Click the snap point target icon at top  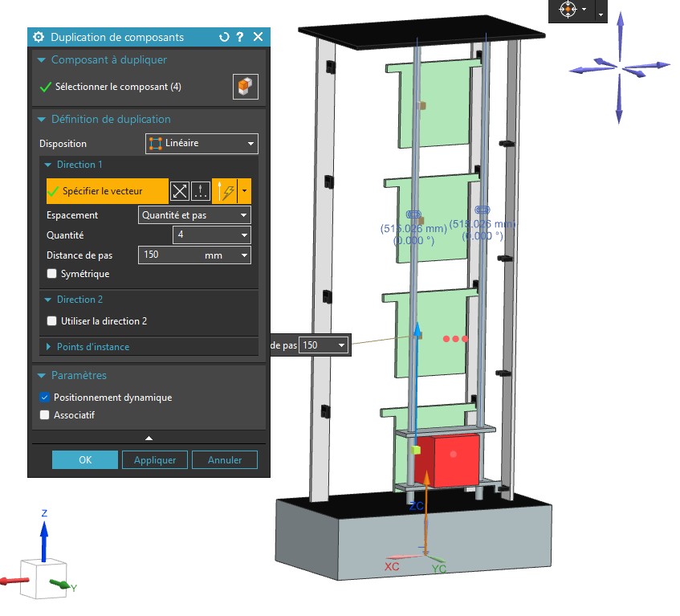tap(568, 9)
